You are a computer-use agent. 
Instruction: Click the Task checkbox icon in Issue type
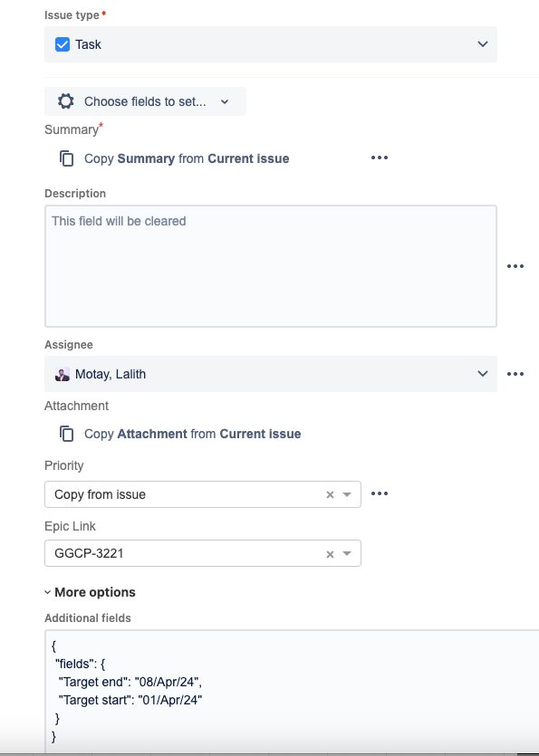pyautogui.click(x=63, y=44)
